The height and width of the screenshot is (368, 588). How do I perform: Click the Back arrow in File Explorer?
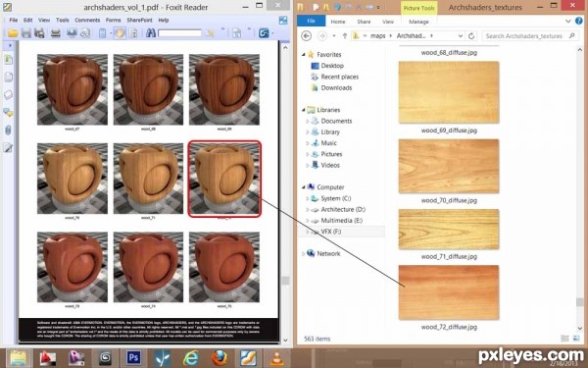click(307, 36)
